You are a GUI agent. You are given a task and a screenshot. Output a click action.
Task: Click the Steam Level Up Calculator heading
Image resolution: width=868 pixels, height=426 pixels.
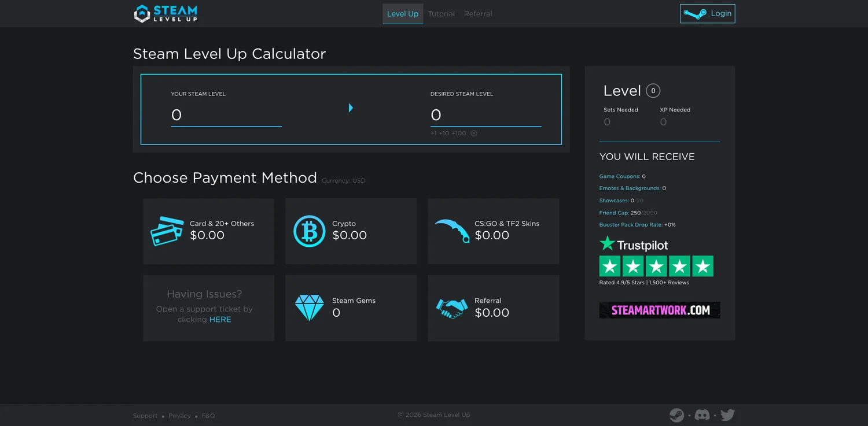[230, 54]
